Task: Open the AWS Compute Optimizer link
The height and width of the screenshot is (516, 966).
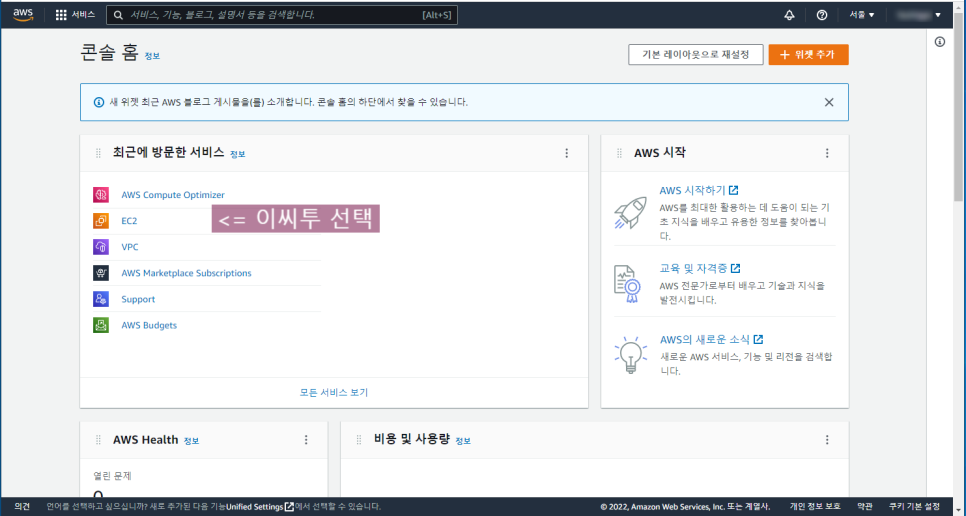Action: [173, 195]
